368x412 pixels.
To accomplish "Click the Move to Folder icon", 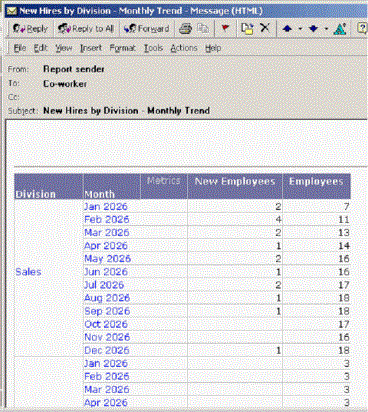I will 247,29.
